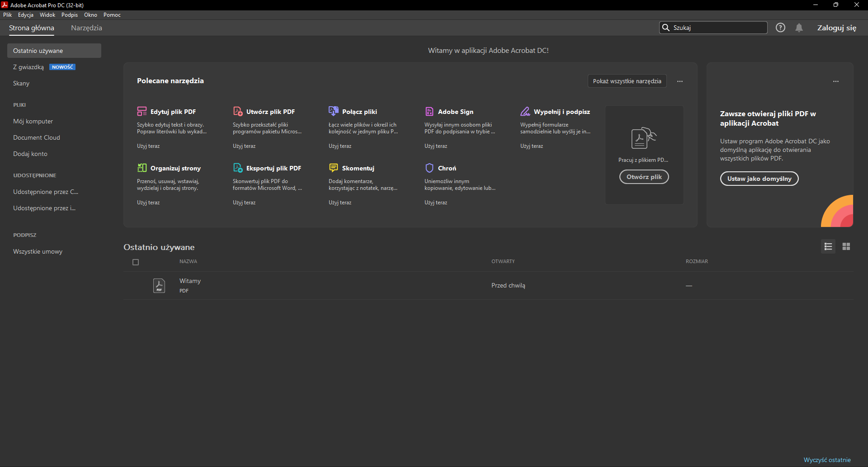Click Użyj teraz under Skomentuj
Image resolution: width=868 pixels, height=467 pixels.
[340, 203]
